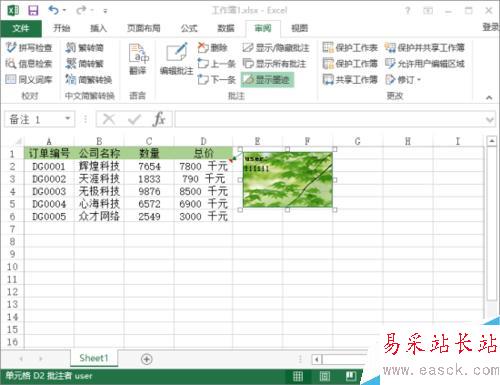Click the 翻译 translate button

[x=138, y=59]
